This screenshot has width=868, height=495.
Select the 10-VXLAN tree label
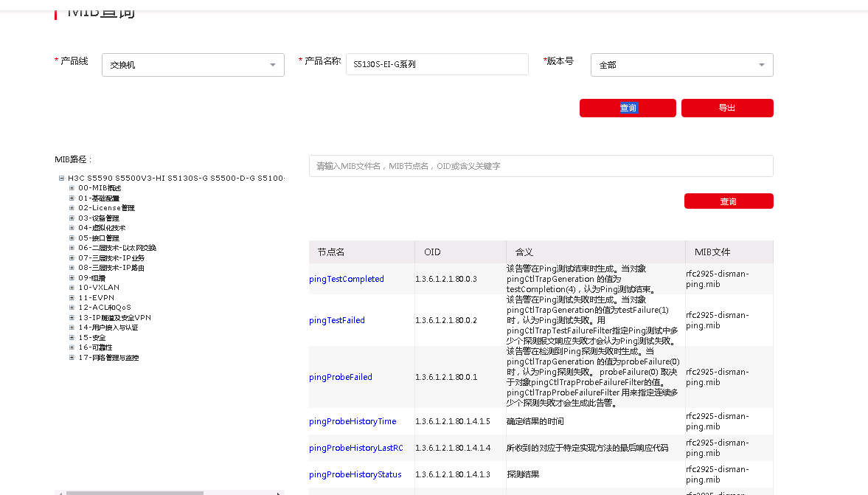coord(99,288)
